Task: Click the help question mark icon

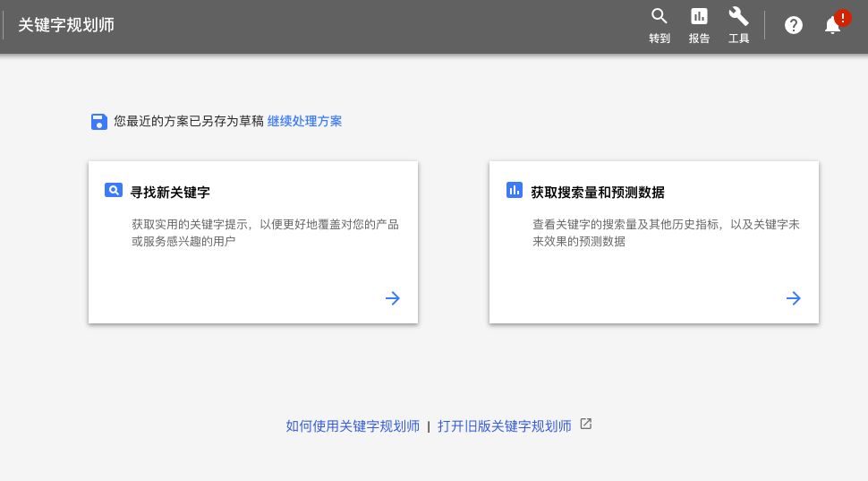Action: (x=794, y=25)
